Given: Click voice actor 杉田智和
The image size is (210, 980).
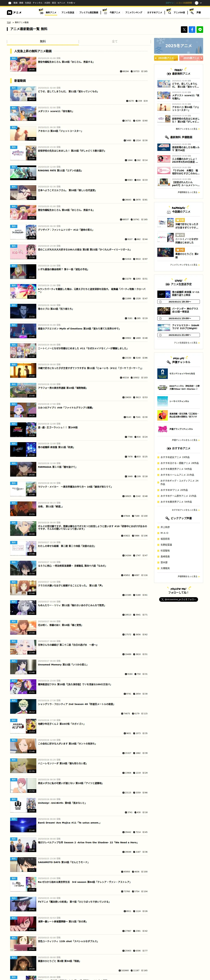Looking at the screenshot, I should [165, 550].
